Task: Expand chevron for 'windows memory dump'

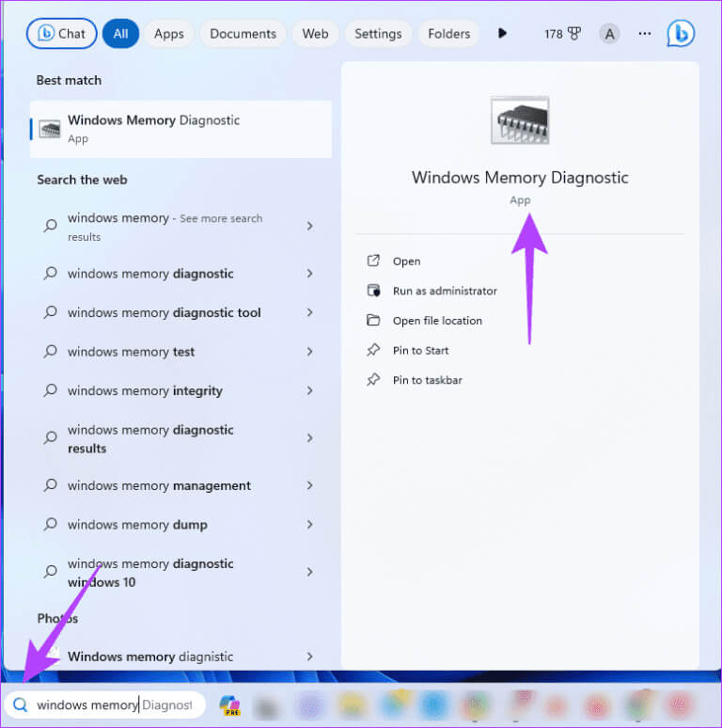Action: point(309,524)
